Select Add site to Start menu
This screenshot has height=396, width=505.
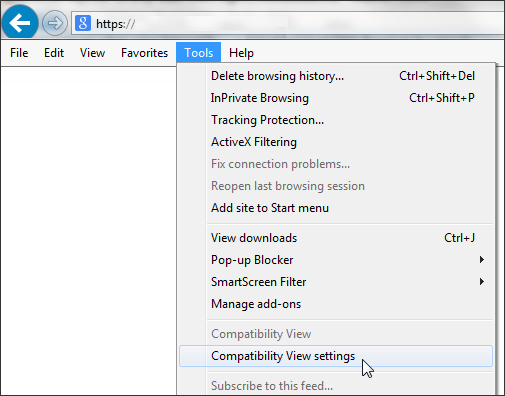pyautogui.click(x=336, y=208)
